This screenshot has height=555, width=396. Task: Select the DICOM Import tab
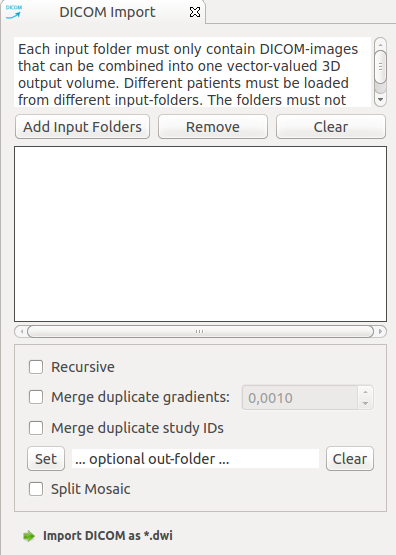click(x=107, y=12)
